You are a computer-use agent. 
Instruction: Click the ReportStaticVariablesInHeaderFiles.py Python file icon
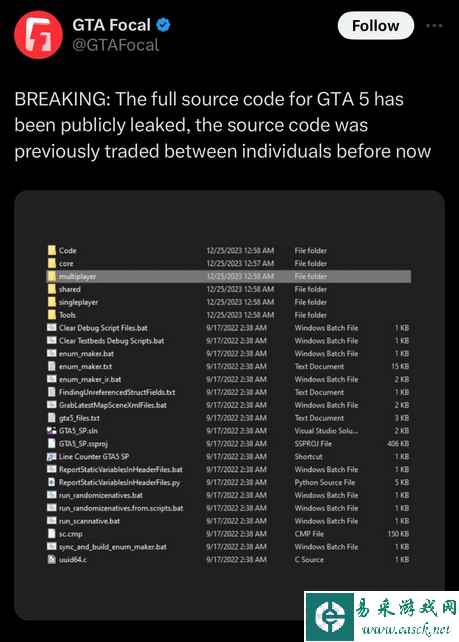[x=52, y=482]
